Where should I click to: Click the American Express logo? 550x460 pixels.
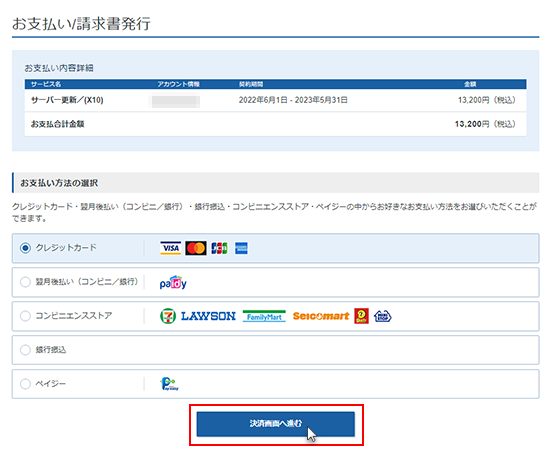(241, 248)
